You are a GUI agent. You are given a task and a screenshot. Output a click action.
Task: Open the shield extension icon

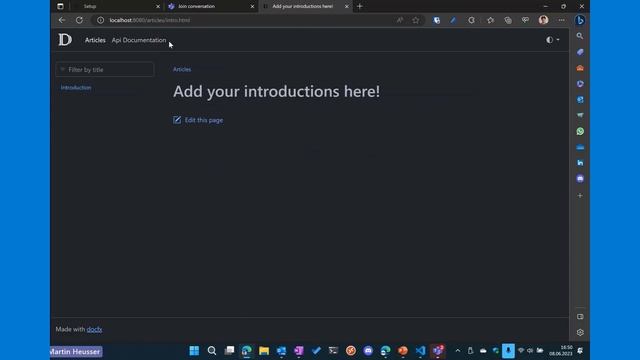coord(436,20)
